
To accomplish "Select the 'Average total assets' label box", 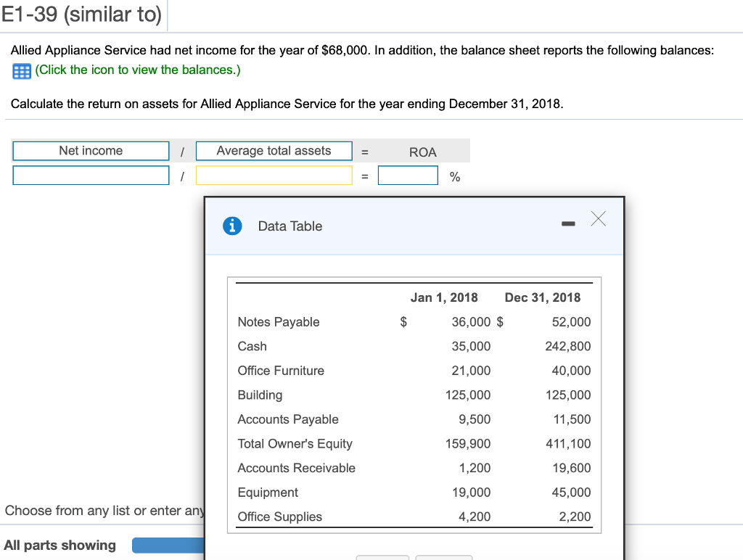I will 274,151.
